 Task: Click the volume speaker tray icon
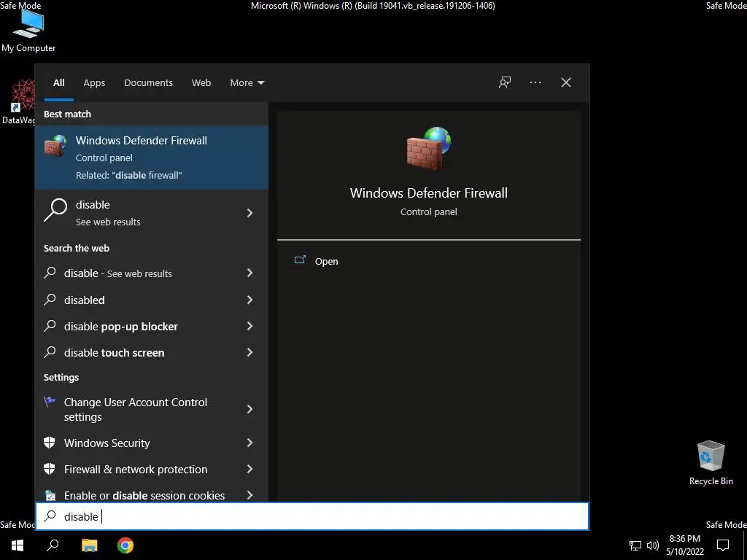(653, 545)
